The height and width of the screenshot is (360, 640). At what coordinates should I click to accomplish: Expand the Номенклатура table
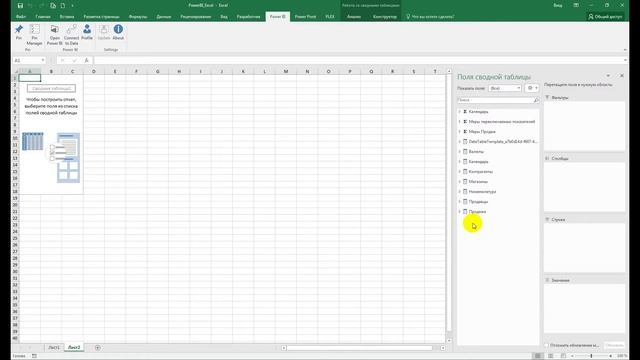460,191
